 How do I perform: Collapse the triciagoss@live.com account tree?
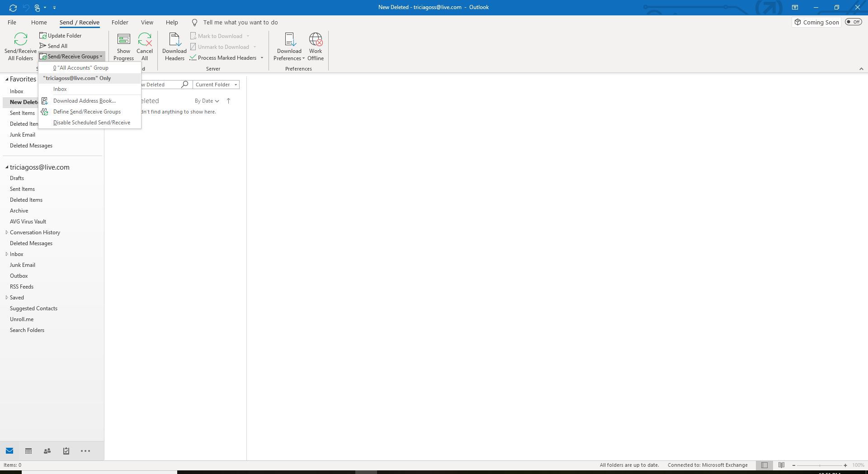[7, 167]
